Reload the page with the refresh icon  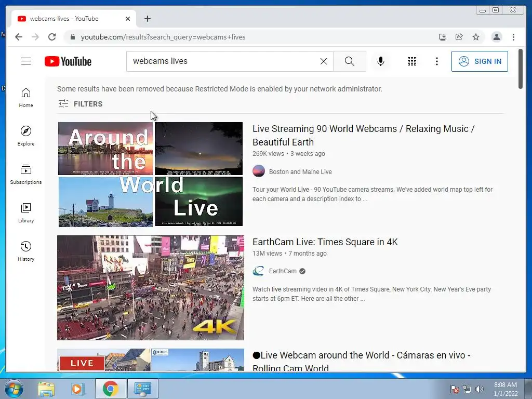click(52, 37)
